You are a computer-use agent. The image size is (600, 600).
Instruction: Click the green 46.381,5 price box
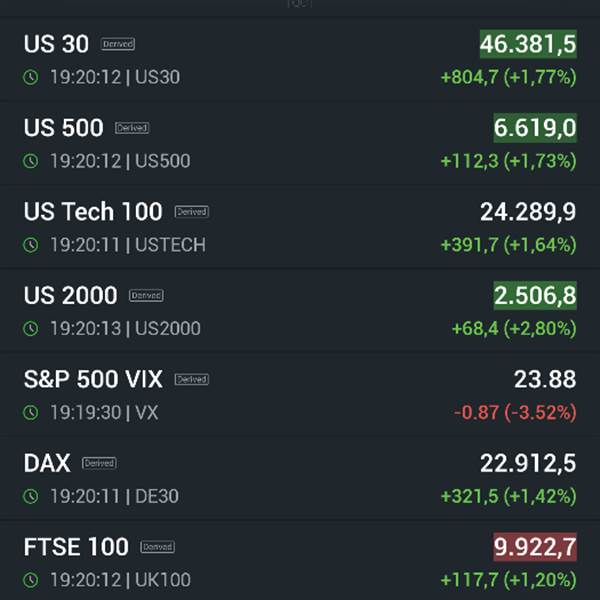(x=528, y=44)
